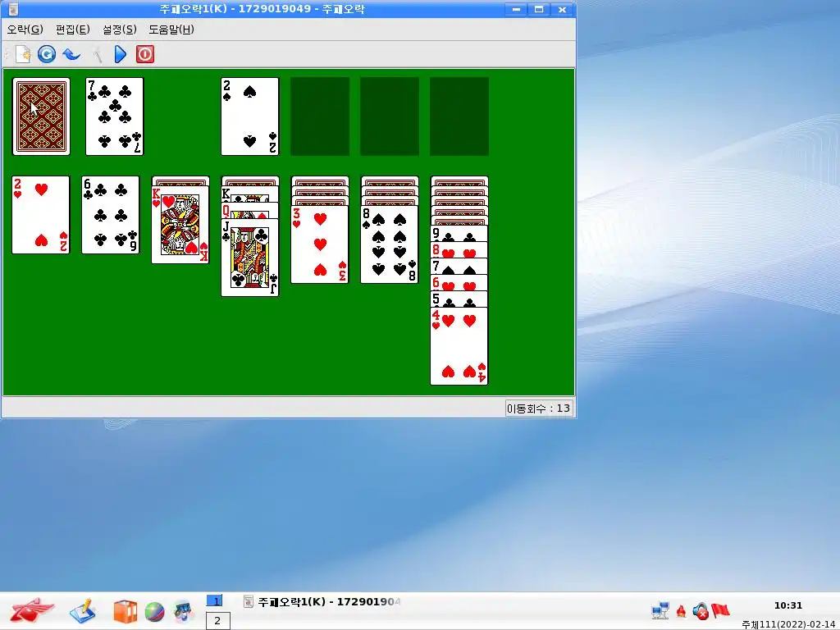Switch to virtual desktop 1
Viewport: 840px width, 630px height.
tap(214, 601)
